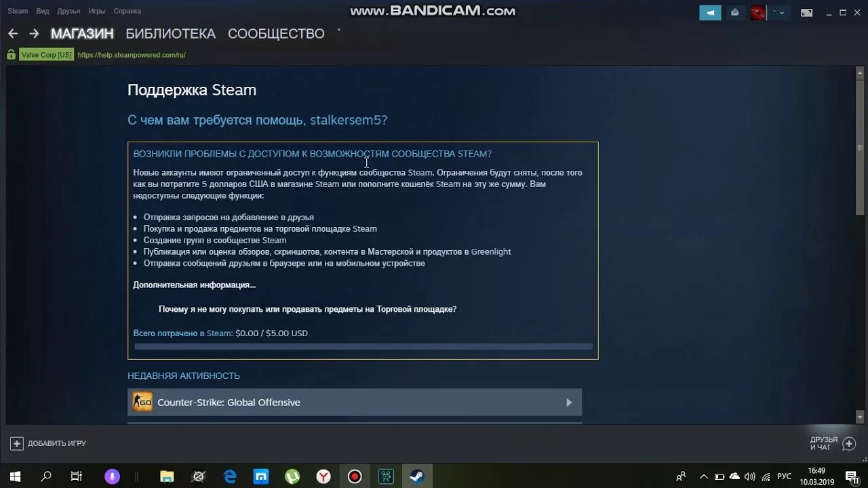Open Windows search magnifier
868x488 pixels.
click(46, 476)
